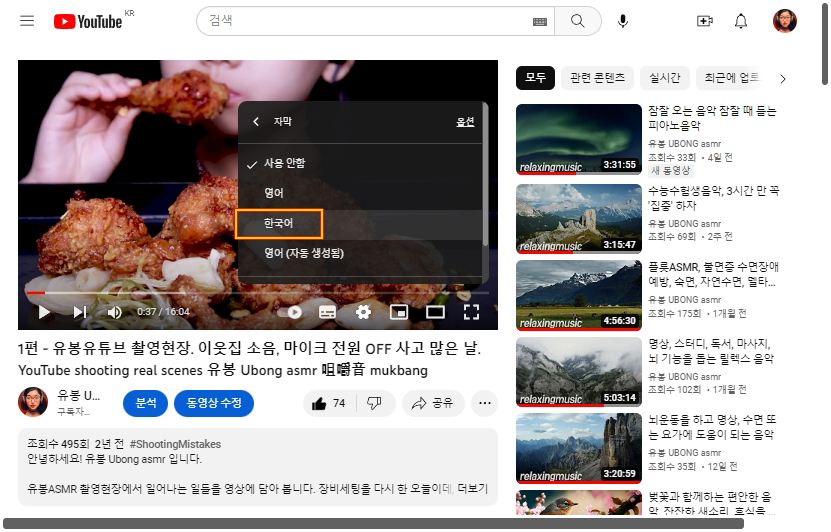Select 영어 (자동 생성됨) subtitle option

(x=360, y=253)
